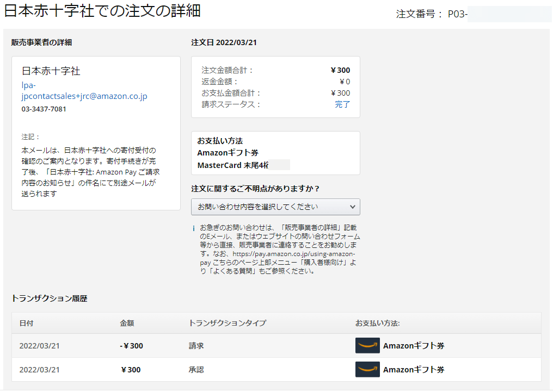Select the ¥300 amount in 承認 row
The image size is (553, 392).
[131, 370]
